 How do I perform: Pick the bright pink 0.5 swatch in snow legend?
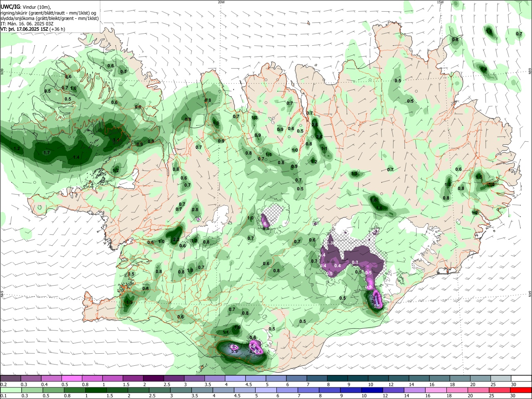pos(72,379)
